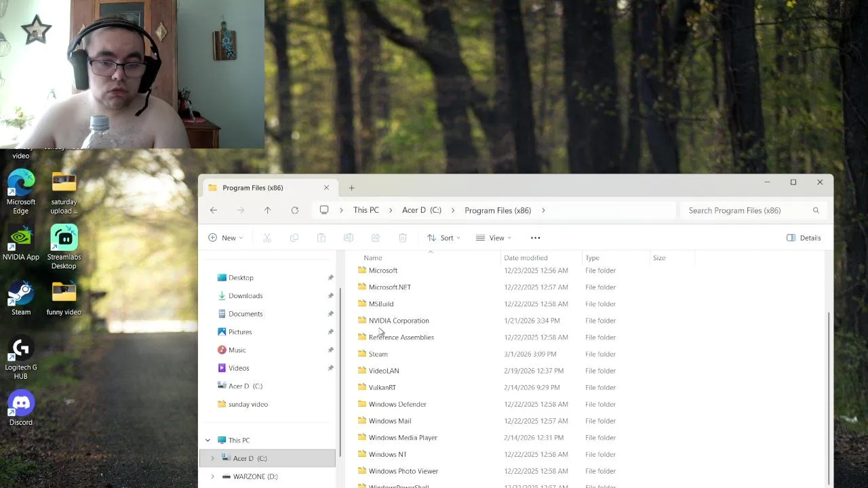
Task: Open the See more ellipsis menu
Action: tap(535, 238)
